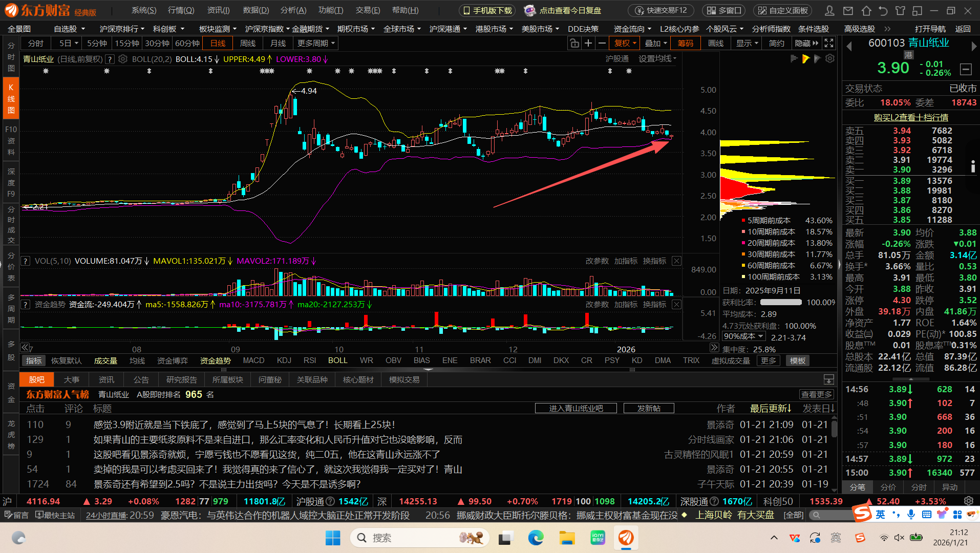Click 快速交易F12 button
Screen dimensions: 980x553
point(661,10)
